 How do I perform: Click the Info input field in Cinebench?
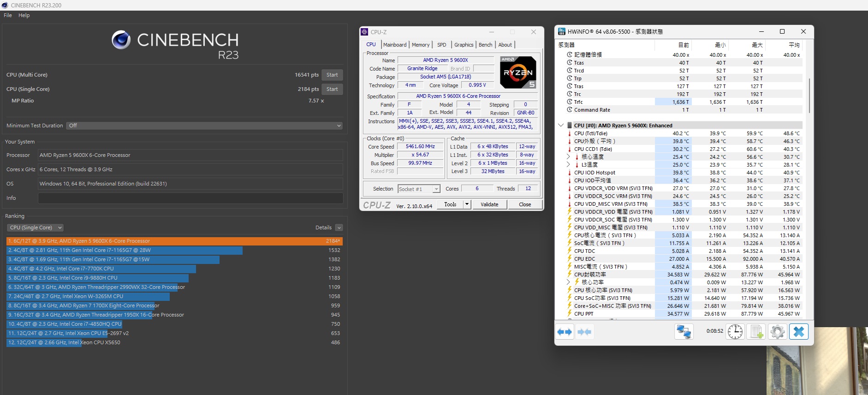(190, 198)
